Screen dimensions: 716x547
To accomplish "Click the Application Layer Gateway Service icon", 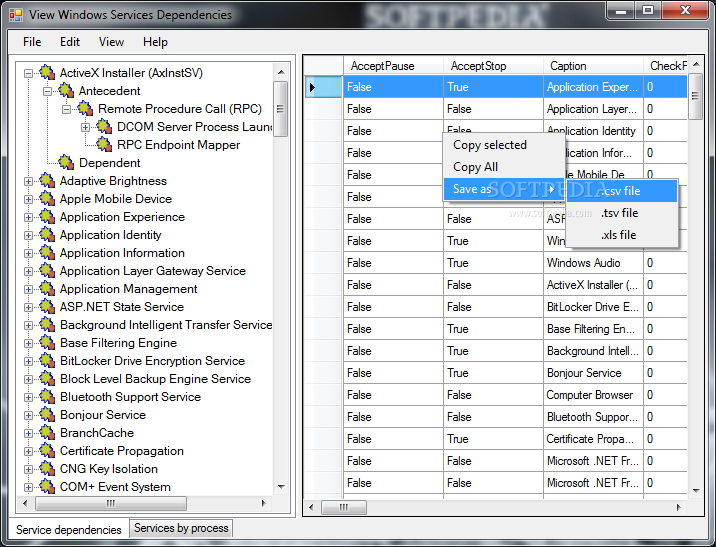I will (47, 271).
